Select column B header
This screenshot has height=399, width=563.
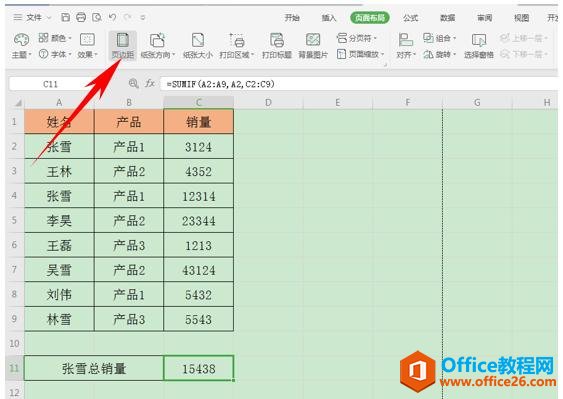click(129, 103)
